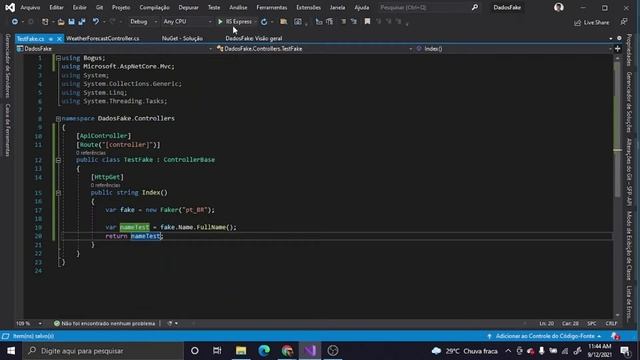Open the Depurar menu

(188, 7)
